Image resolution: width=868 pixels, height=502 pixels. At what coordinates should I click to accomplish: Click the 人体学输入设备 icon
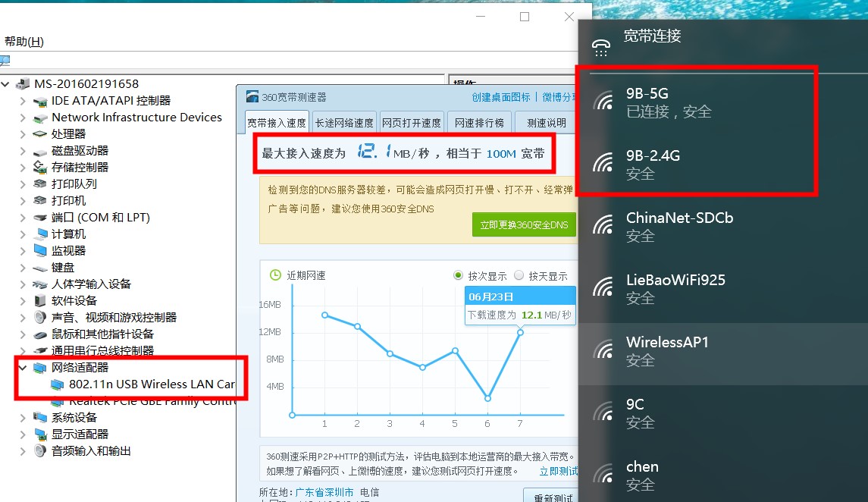click(40, 284)
